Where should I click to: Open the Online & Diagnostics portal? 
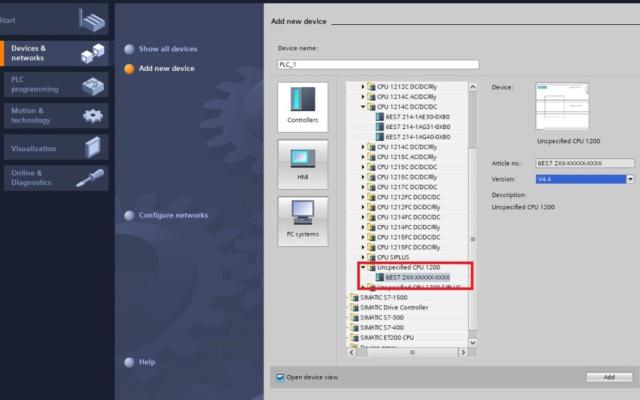(54, 178)
